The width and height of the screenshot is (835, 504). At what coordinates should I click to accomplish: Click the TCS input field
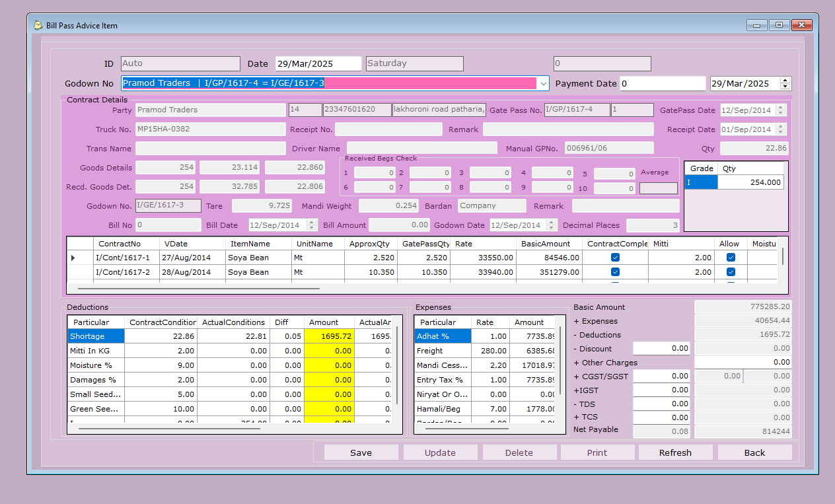pos(661,417)
